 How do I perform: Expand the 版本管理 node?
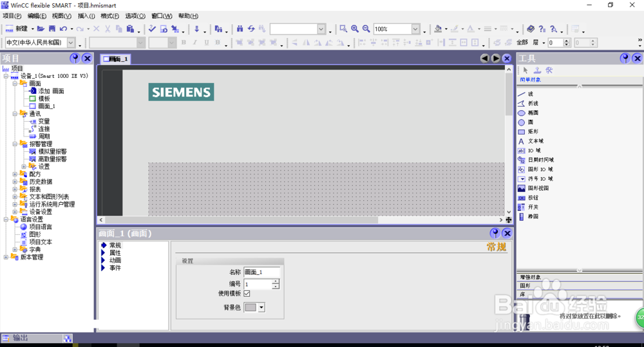pos(6,257)
